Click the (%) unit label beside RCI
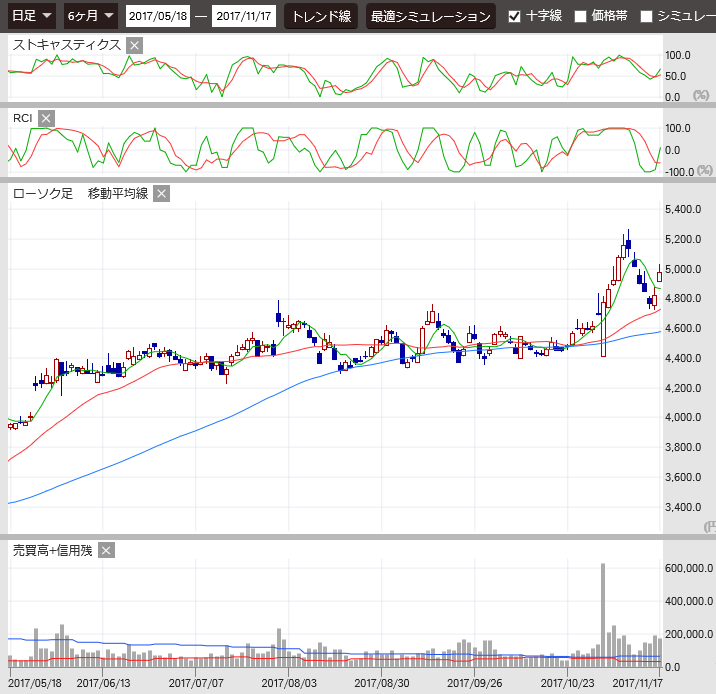Screen dimensions: 716x694 pos(704,171)
